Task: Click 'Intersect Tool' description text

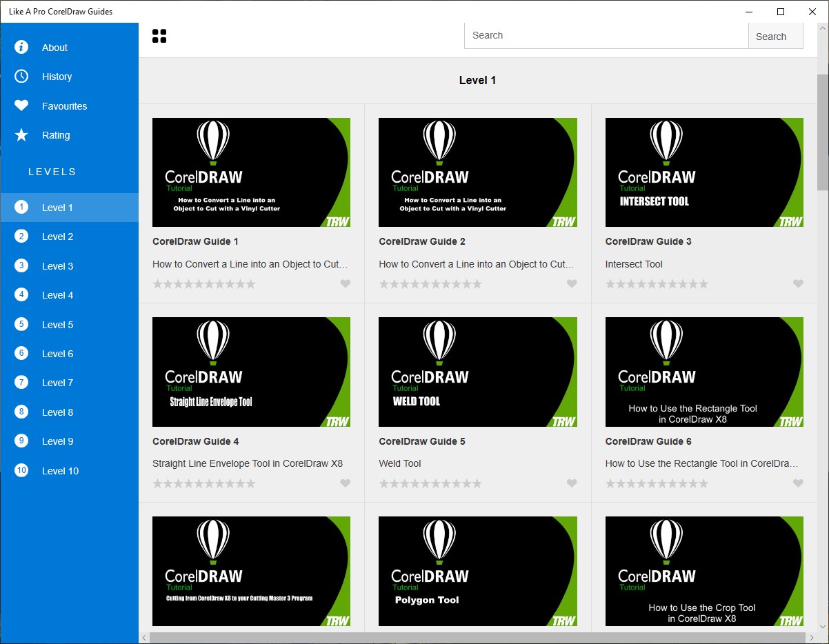Action: (x=634, y=264)
